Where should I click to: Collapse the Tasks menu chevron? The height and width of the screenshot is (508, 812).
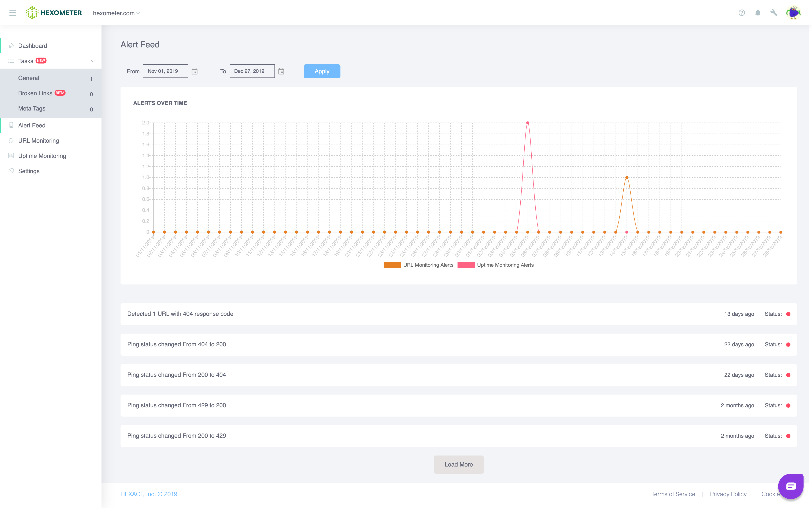click(x=93, y=61)
